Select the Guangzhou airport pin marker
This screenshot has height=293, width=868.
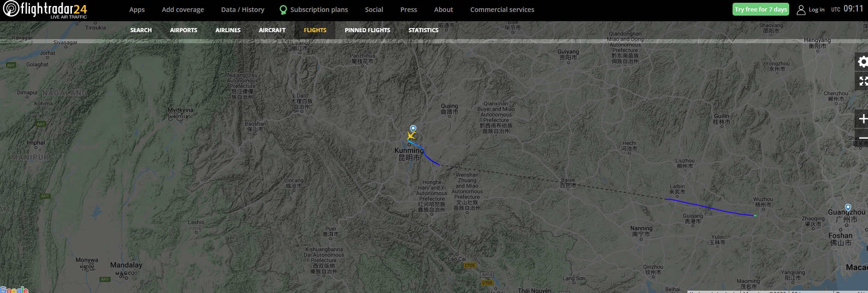click(x=848, y=208)
